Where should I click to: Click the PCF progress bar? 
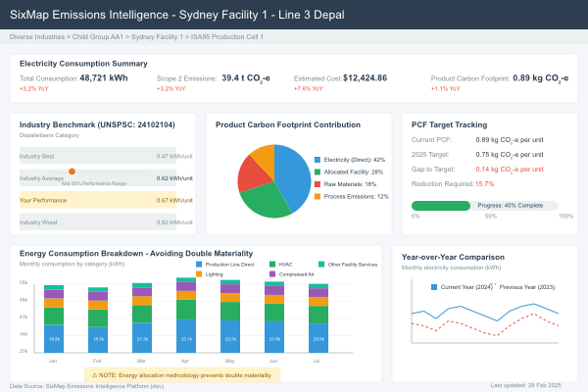coord(484,206)
